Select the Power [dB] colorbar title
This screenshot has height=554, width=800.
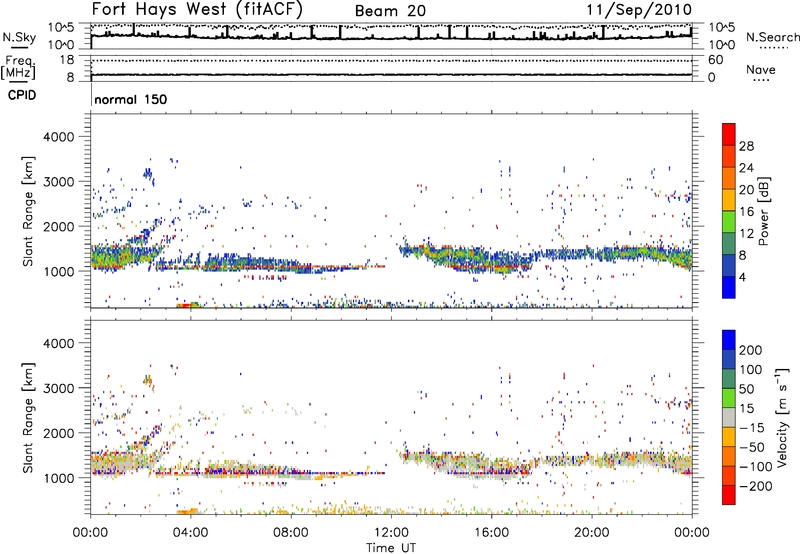click(x=764, y=211)
